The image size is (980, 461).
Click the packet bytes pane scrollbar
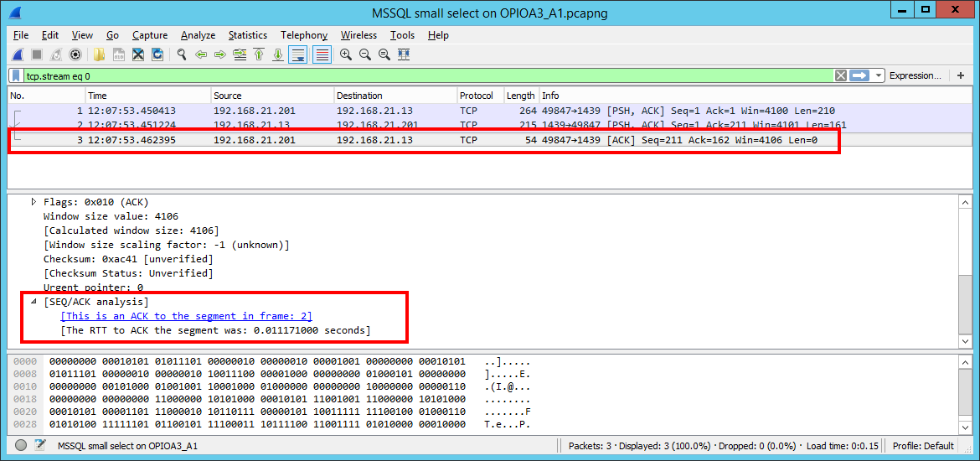click(x=965, y=394)
